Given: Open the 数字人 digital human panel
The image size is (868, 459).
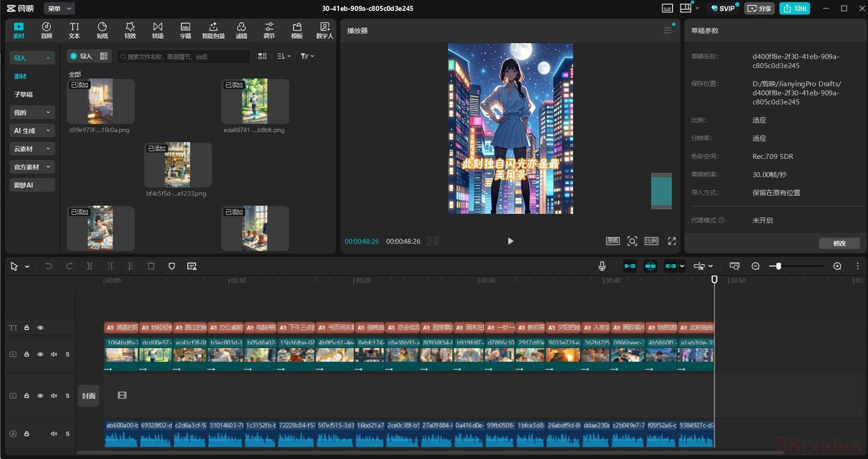Looking at the screenshot, I should tap(324, 30).
